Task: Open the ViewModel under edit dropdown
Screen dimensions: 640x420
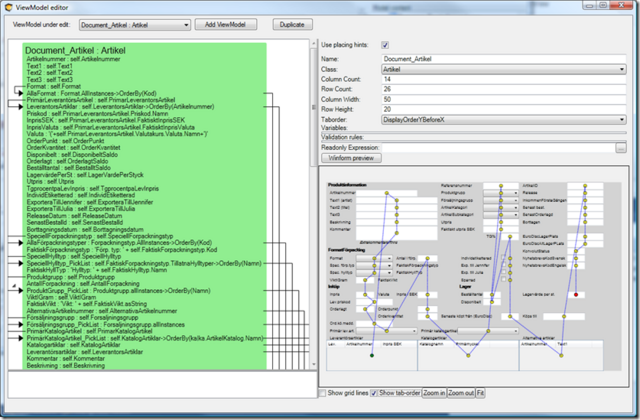Action: point(135,25)
